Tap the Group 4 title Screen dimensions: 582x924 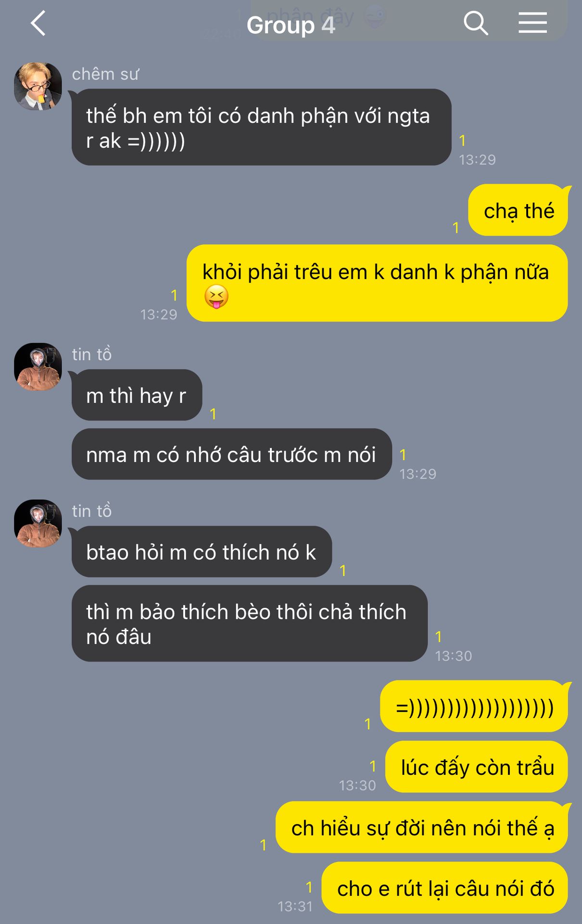[291, 25]
